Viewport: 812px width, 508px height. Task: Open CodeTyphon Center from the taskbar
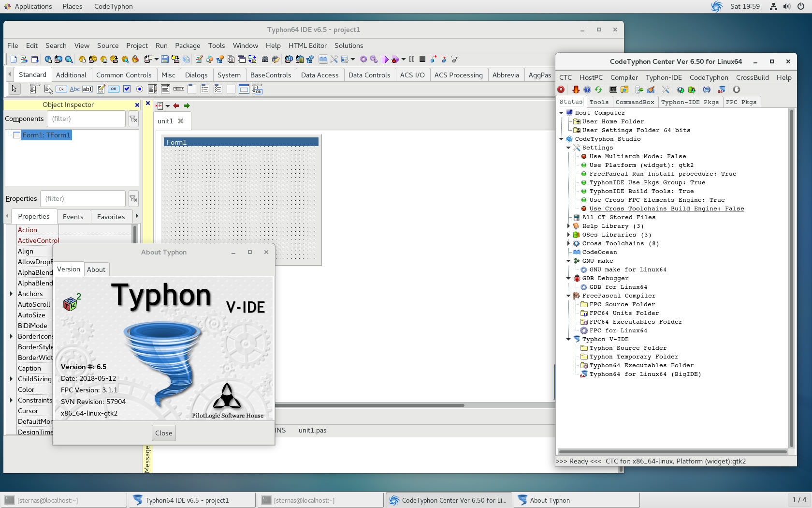click(449, 500)
